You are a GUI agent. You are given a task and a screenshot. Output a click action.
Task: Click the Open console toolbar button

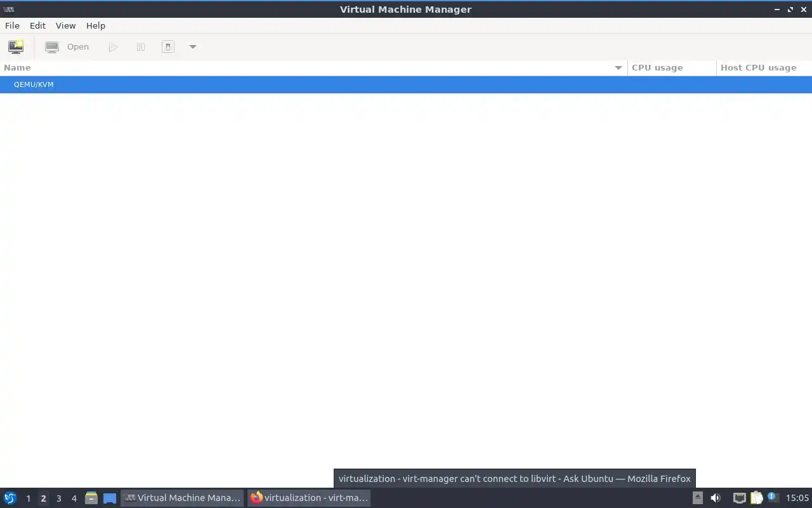[x=67, y=47]
